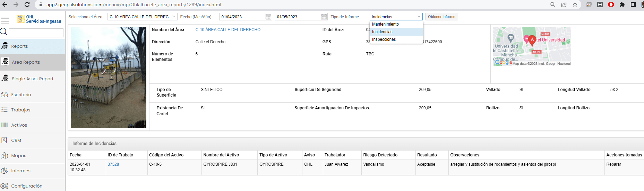The height and width of the screenshot is (191, 644).
Task: Click the sidebar search input field
Action: 36,33
